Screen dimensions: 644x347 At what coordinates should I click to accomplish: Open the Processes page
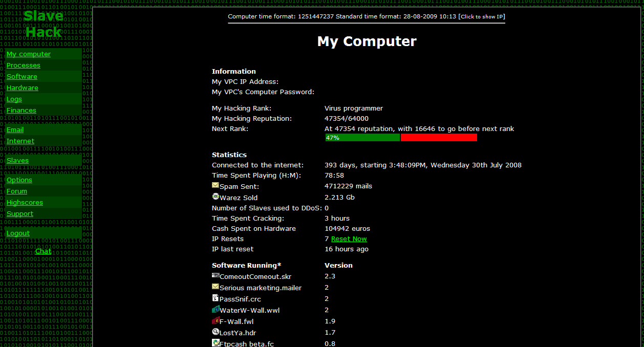point(23,65)
